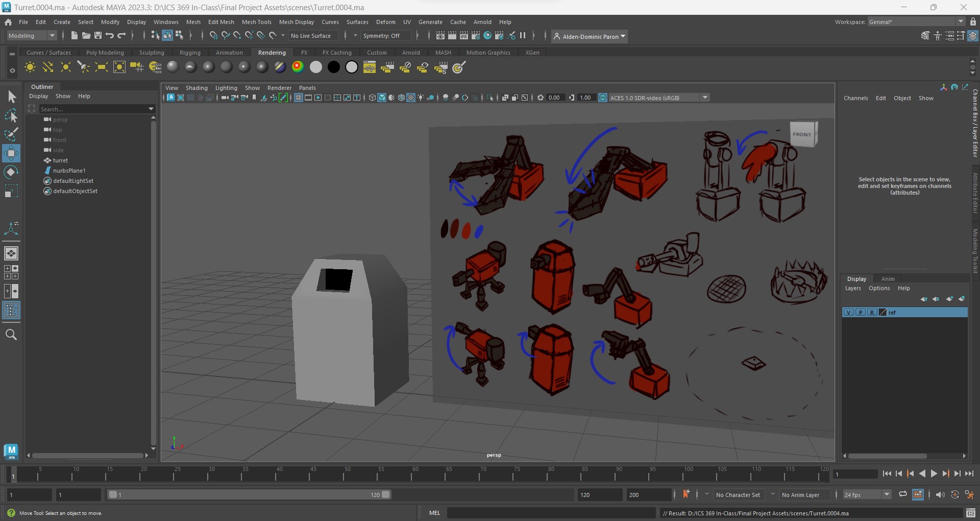Select the Scale tool in the toolbox
The image size is (980, 521).
pos(11,191)
